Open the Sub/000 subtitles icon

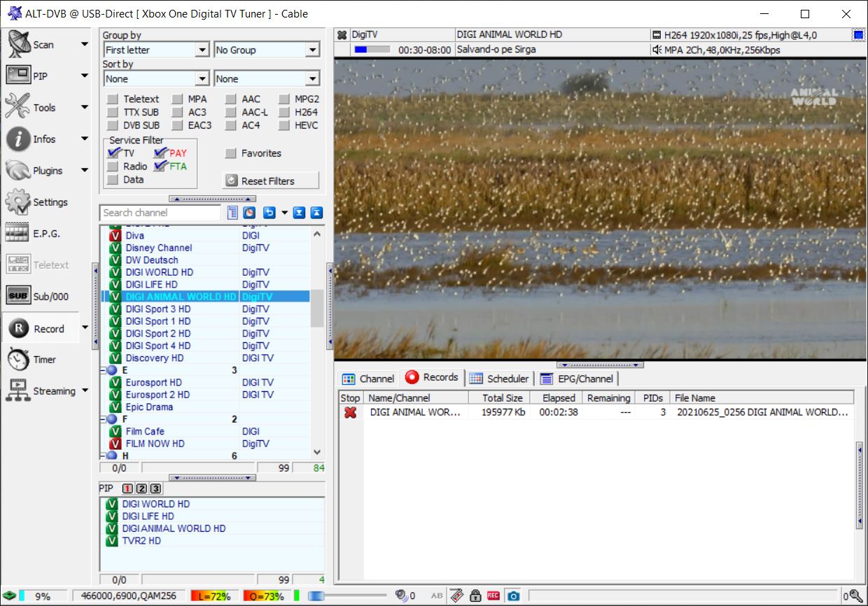tap(18, 296)
